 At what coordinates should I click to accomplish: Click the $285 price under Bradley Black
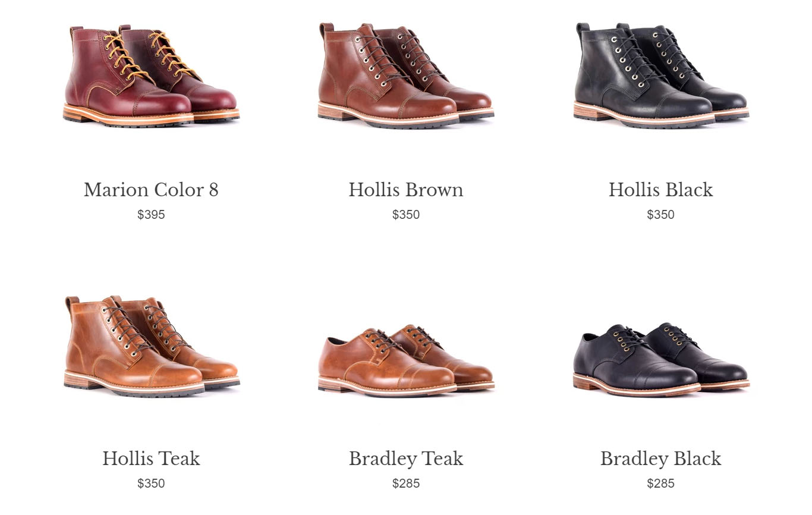point(660,483)
